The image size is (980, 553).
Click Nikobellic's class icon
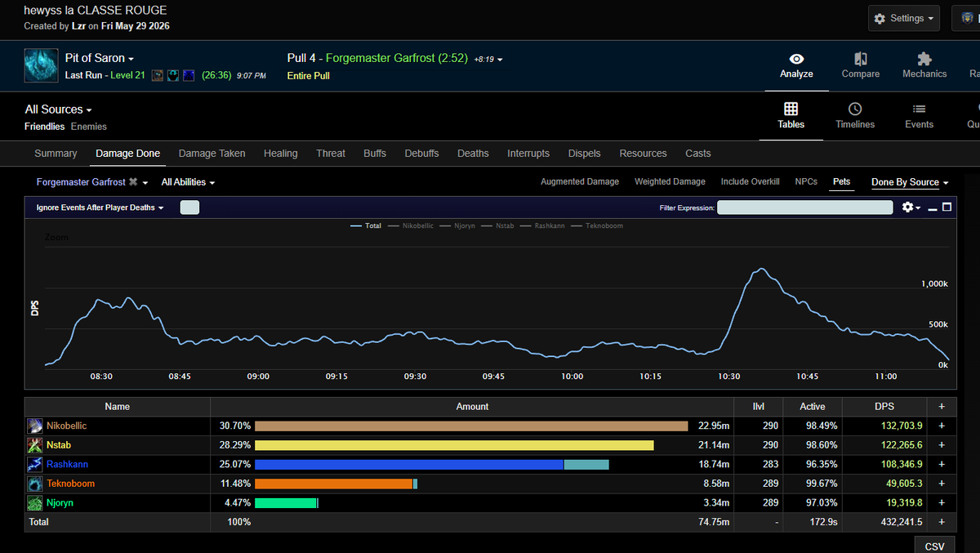tap(35, 426)
